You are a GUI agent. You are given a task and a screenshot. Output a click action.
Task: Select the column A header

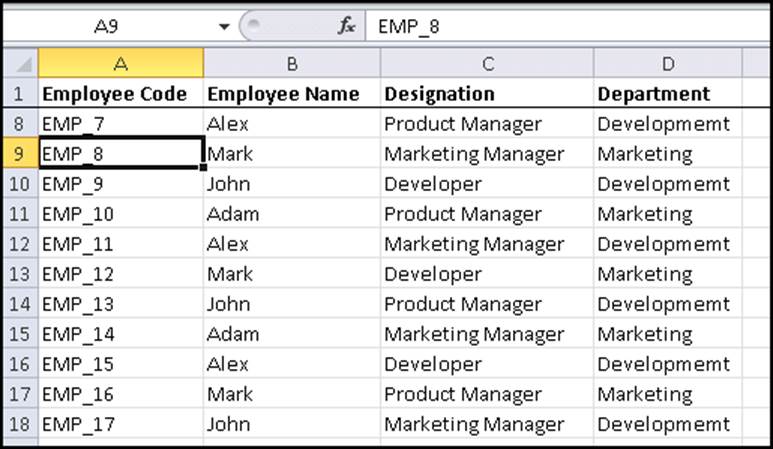[x=120, y=64]
